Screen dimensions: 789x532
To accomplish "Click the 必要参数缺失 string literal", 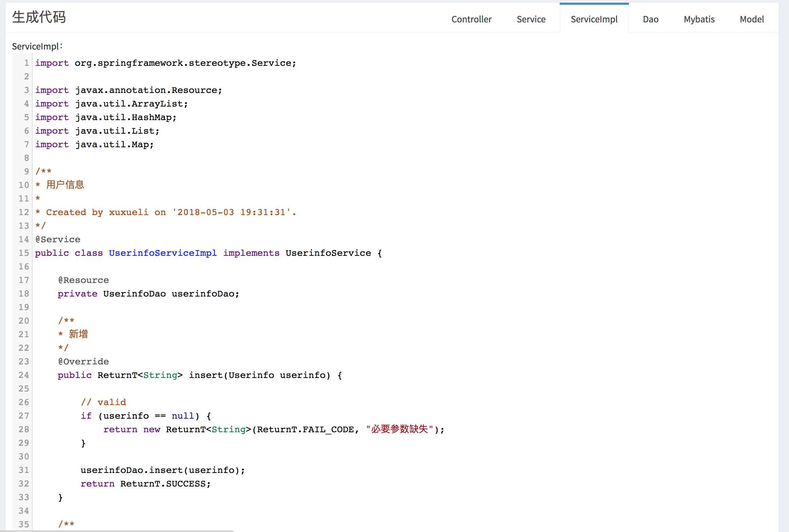I will (x=400, y=429).
